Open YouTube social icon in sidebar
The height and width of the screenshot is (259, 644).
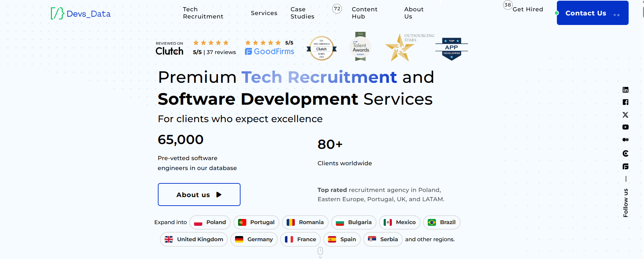(626, 127)
